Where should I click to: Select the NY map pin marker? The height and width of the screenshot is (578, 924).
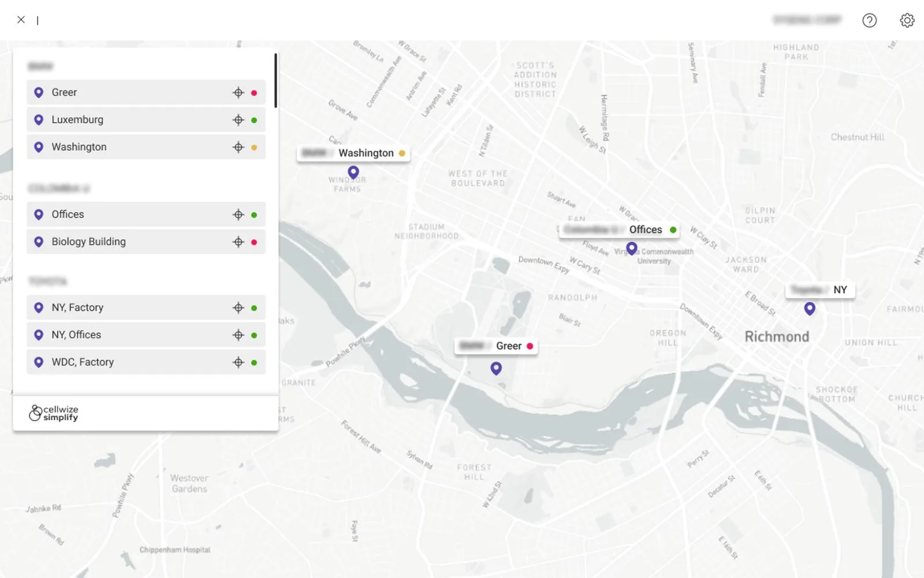point(810,309)
